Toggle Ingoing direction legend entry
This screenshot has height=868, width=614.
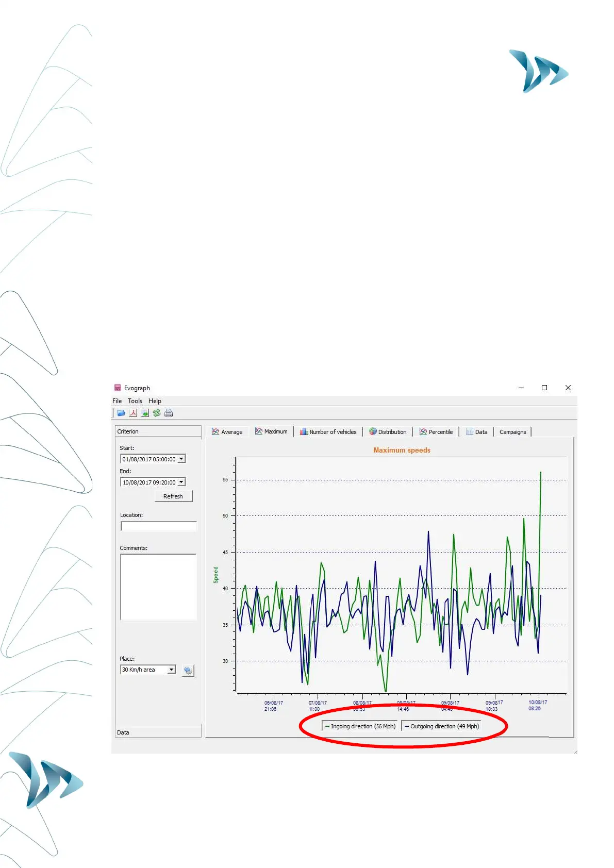360,726
